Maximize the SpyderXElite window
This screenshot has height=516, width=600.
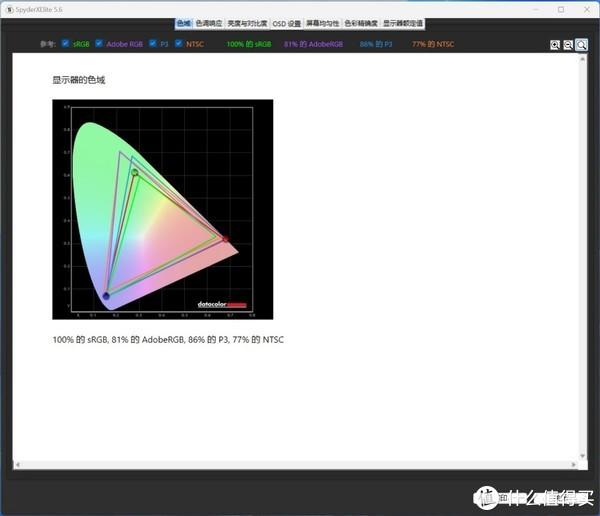coord(561,10)
